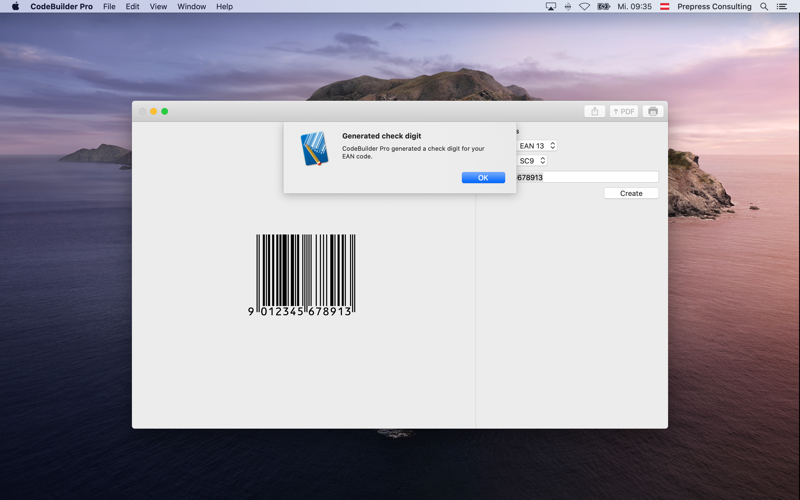This screenshot has height=500, width=800.
Task: Open the Window menu
Action: pos(191,7)
